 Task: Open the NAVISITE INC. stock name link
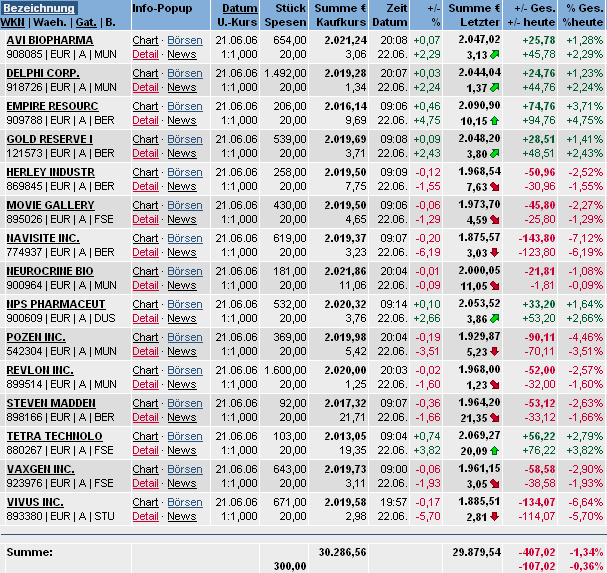click(43, 238)
